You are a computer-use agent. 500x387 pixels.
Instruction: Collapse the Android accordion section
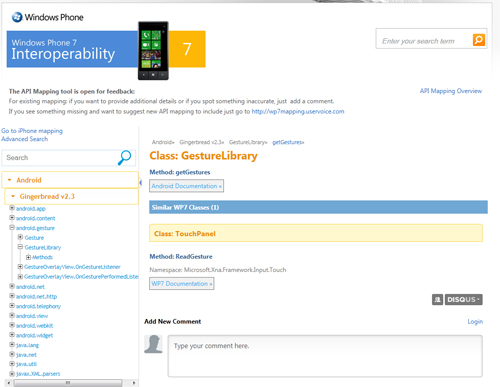click(x=70, y=180)
